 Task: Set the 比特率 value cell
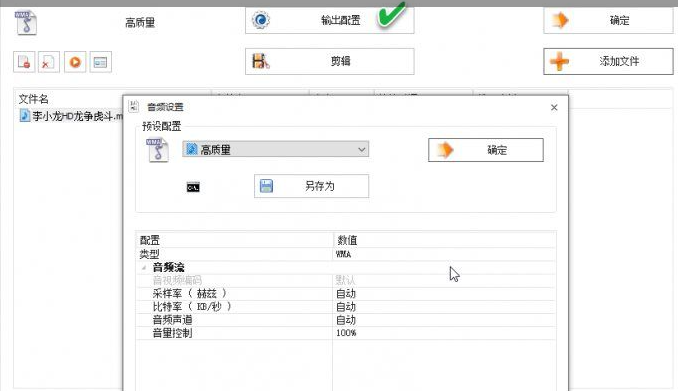coord(444,307)
